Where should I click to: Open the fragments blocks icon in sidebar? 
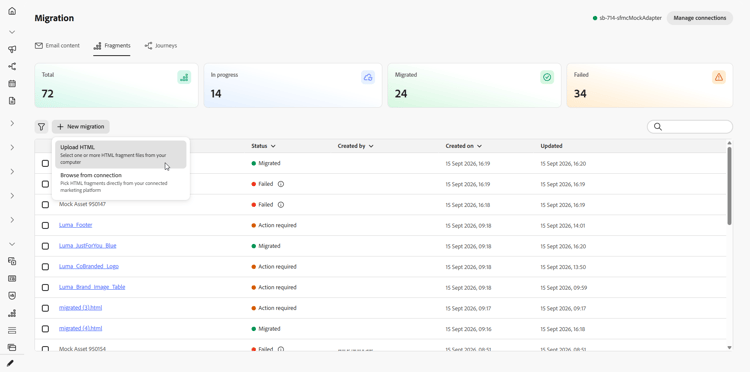click(12, 313)
